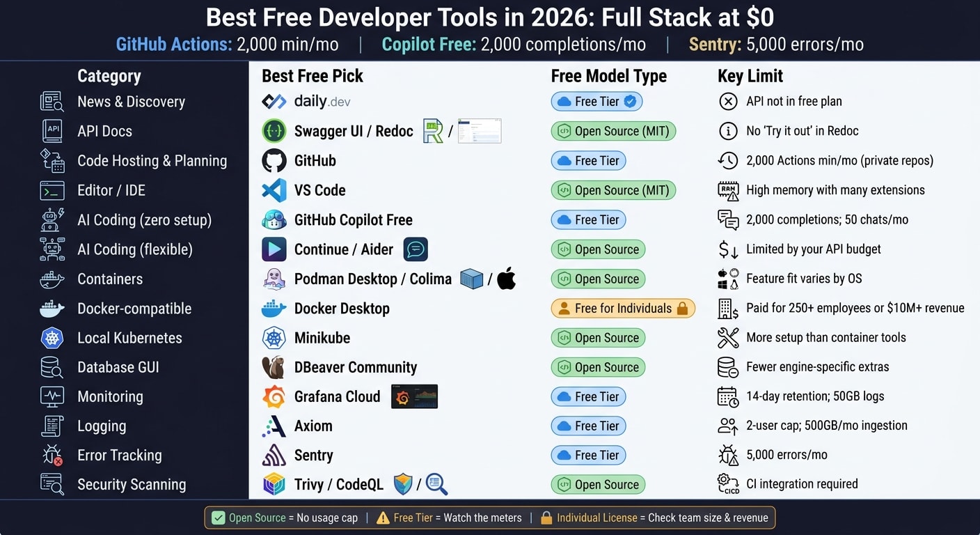The height and width of the screenshot is (535, 980).
Task: Click the Swagger UI green braces icon
Action: (x=274, y=131)
